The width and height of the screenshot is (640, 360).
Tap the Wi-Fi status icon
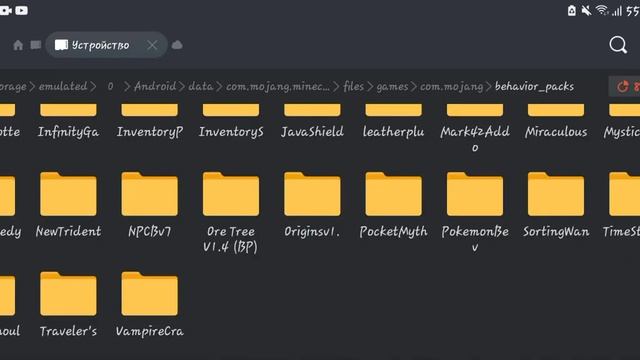601,10
